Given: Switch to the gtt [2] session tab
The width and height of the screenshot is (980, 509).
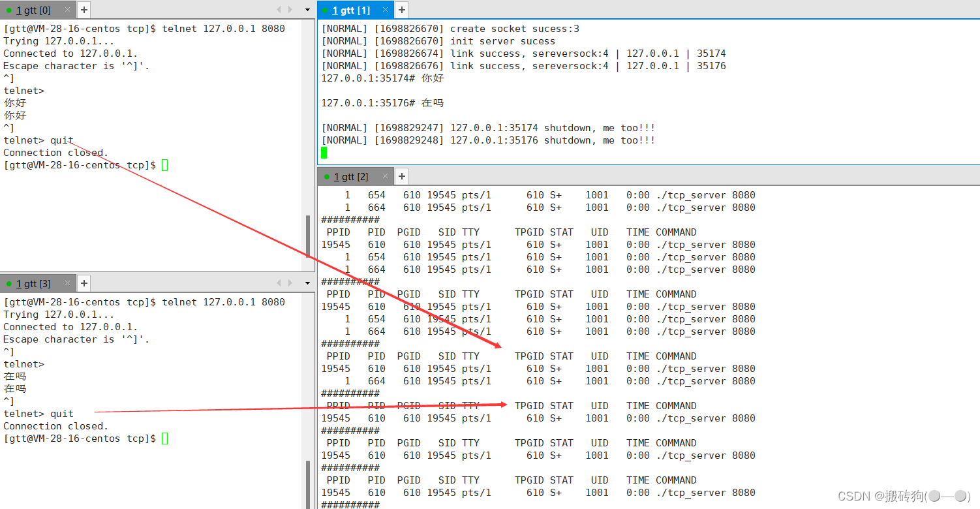Looking at the screenshot, I should [x=351, y=176].
